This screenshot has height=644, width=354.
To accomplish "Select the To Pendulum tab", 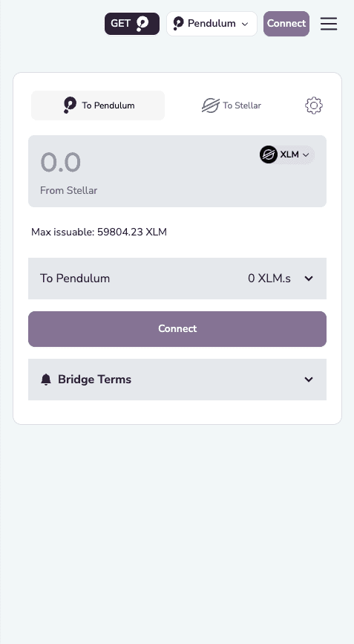I will point(98,105).
